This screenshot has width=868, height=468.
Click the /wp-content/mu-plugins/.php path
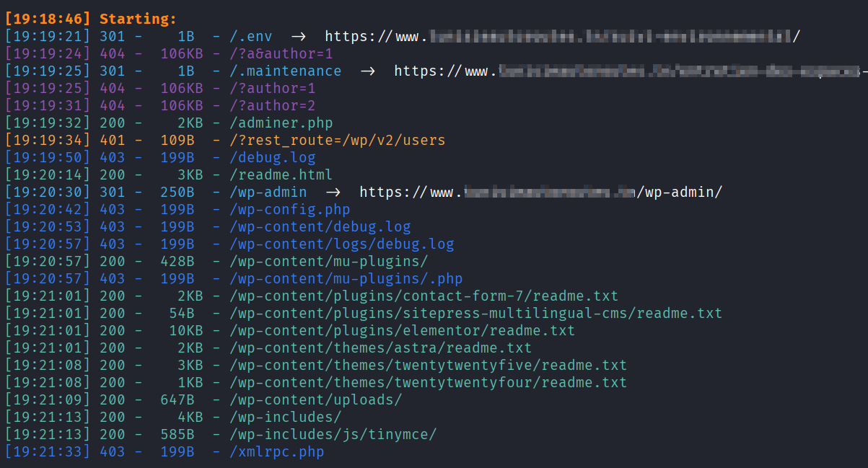[346, 279]
